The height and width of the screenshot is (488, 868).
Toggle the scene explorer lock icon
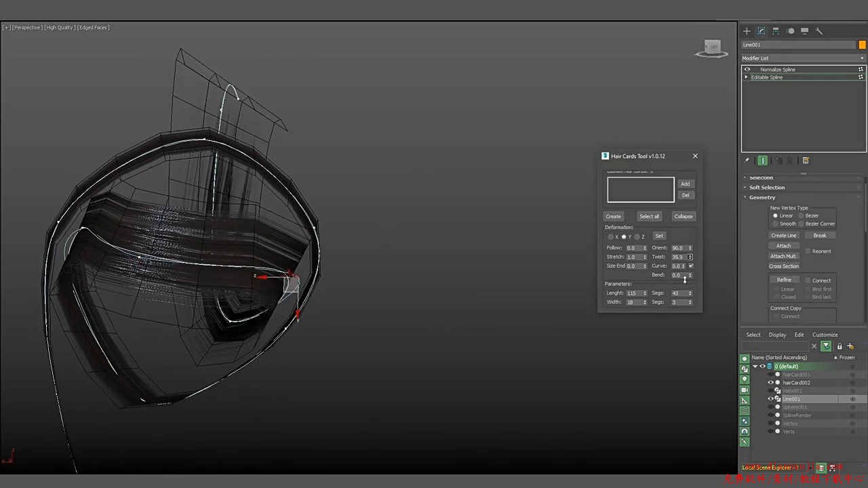tap(839, 346)
